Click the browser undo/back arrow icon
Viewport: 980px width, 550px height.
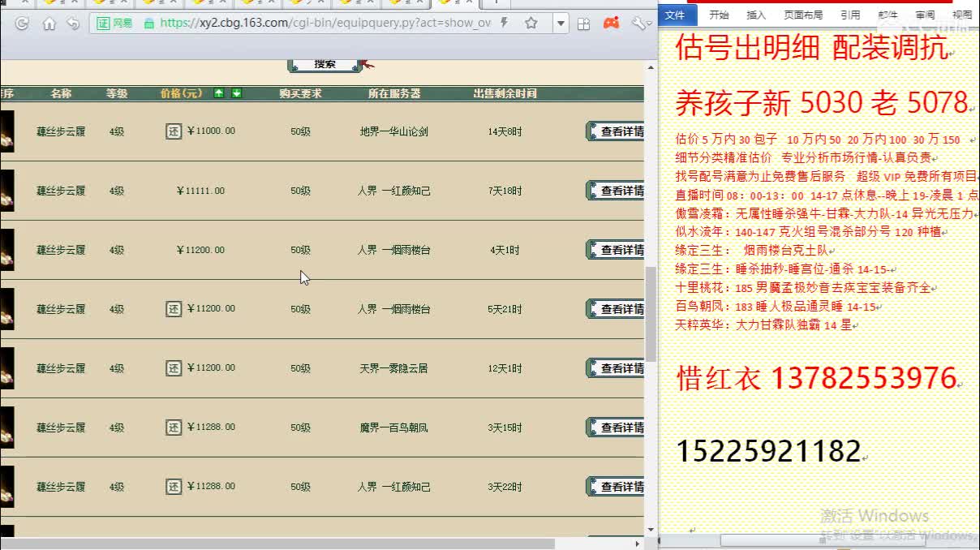point(74,24)
